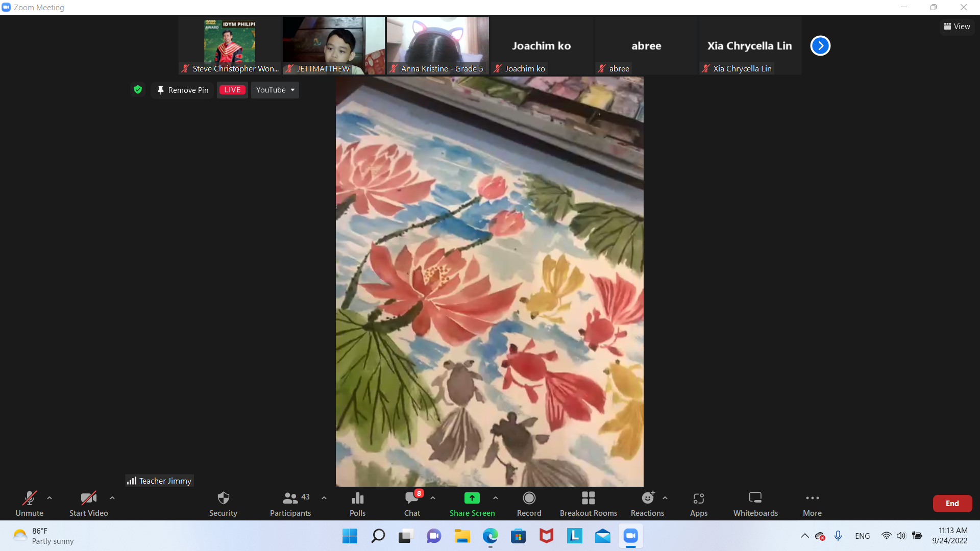The image size is (980, 551).
Task: Switch ENG input language
Action: click(863, 536)
